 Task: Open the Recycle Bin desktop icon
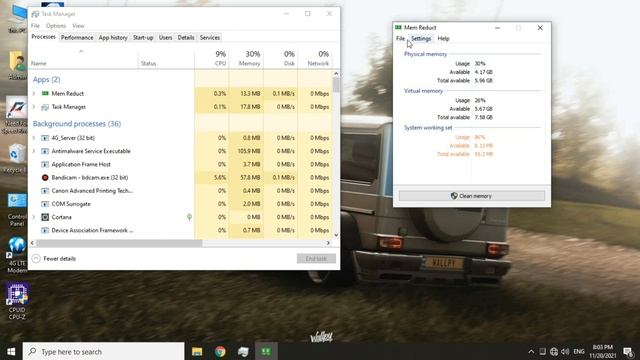point(17,158)
